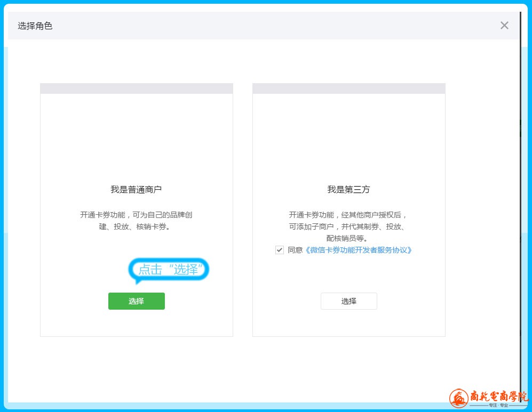532x412 pixels.
Task: Click green 选择 button for 普通商户
Action: [136, 301]
